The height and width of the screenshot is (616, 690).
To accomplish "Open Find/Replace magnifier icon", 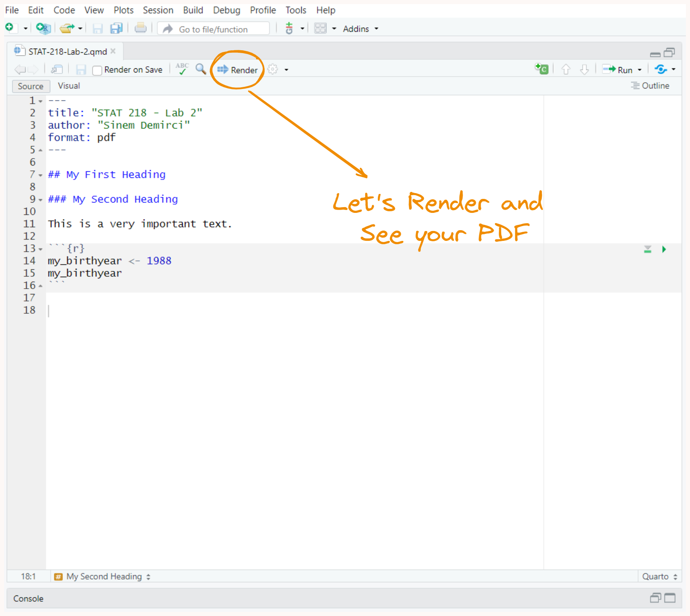I will point(201,69).
